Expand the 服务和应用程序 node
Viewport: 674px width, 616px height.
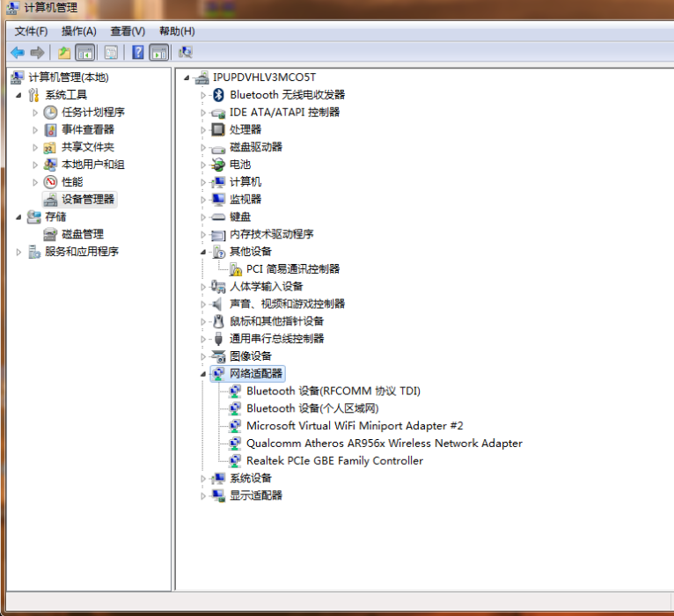(18, 252)
